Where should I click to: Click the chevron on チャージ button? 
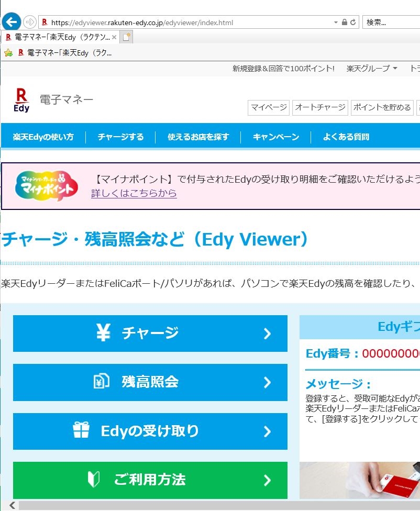pyautogui.click(x=267, y=334)
